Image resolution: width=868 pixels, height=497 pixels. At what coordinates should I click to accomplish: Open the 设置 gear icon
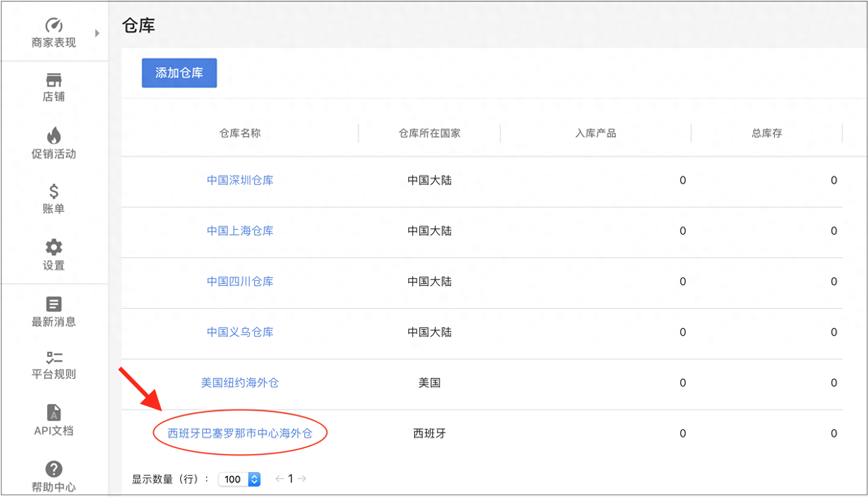[54, 247]
